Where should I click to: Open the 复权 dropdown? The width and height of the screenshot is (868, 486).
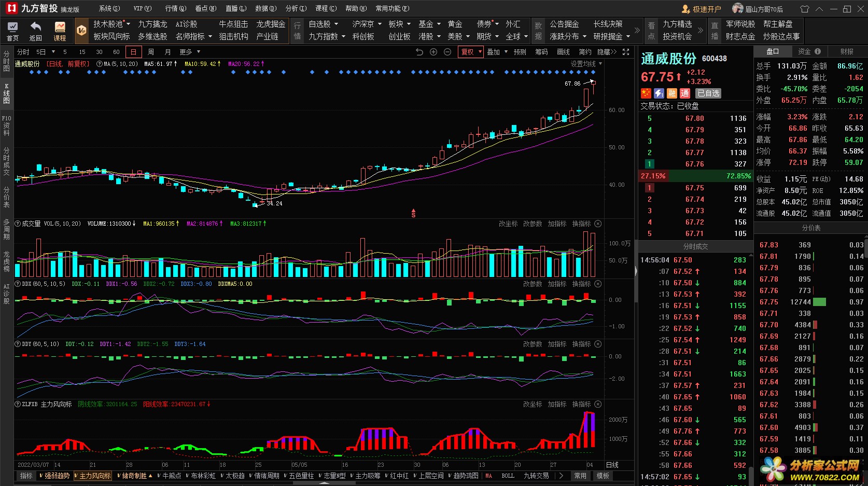tap(471, 52)
